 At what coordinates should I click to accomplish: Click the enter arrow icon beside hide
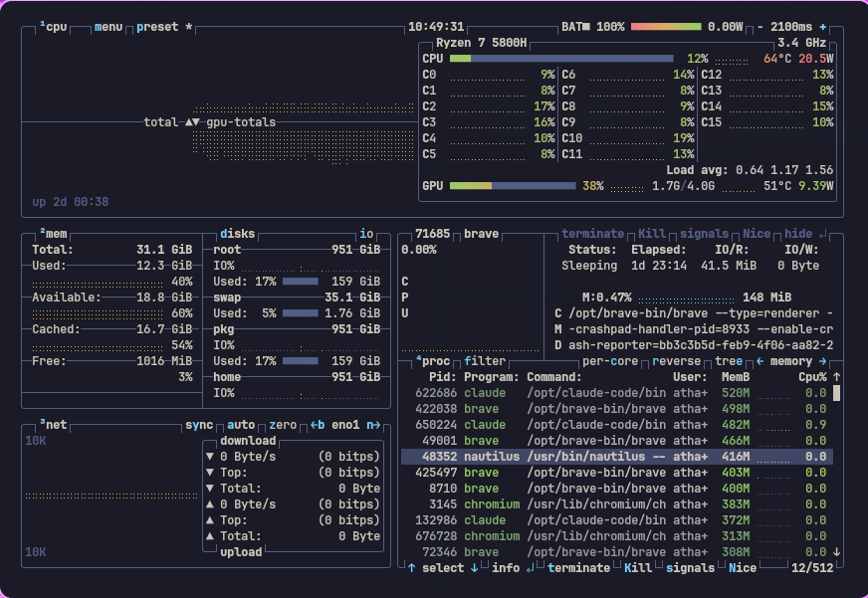823,235
